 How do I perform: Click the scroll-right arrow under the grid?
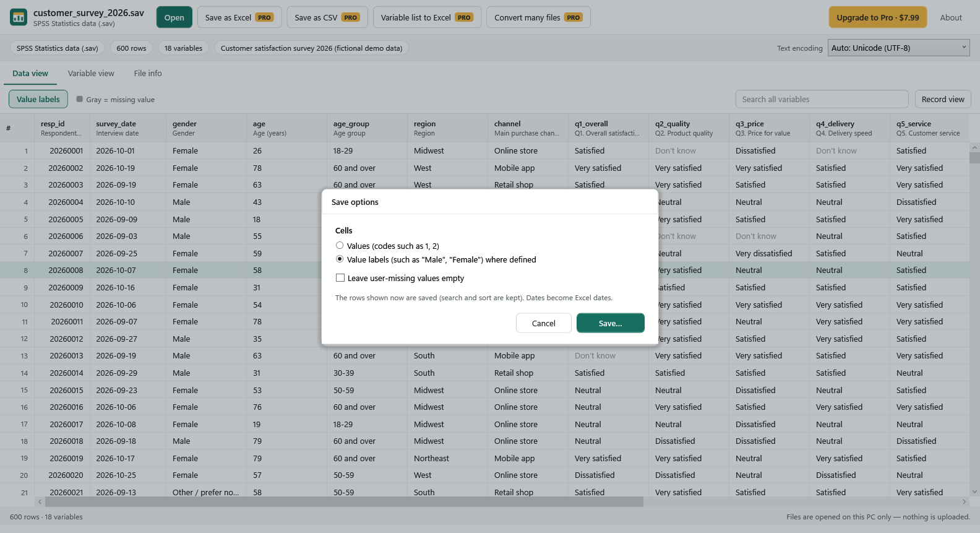964,501
